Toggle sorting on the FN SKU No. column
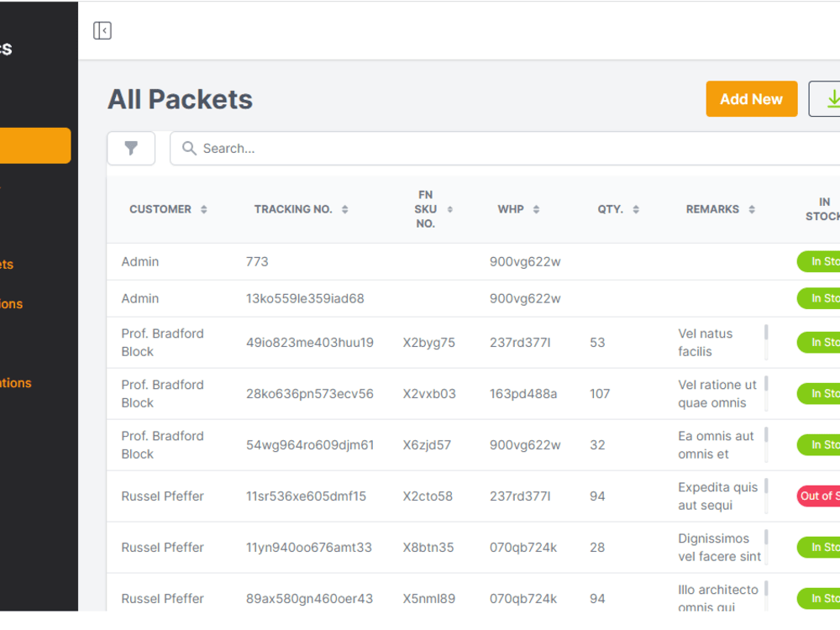 coord(451,209)
